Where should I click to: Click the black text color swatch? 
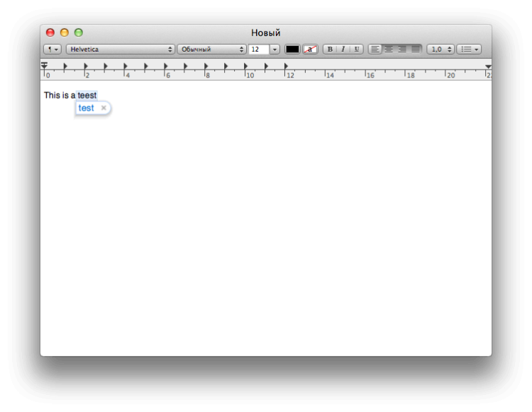pyautogui.click(x=292, y=50)
